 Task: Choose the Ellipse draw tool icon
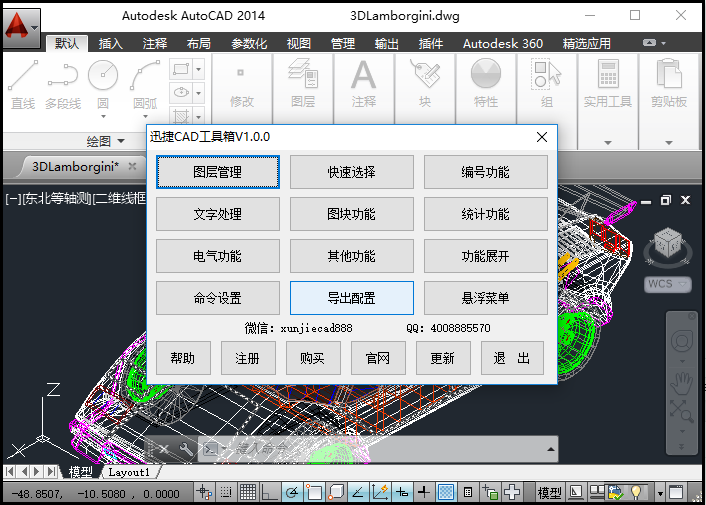[181, 93]
